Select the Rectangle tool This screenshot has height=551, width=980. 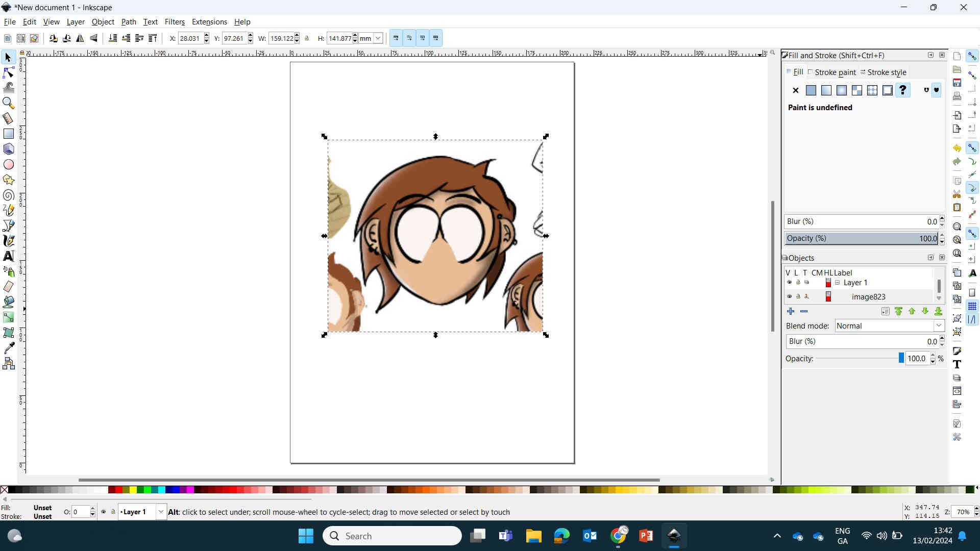[x=8, y=134]
